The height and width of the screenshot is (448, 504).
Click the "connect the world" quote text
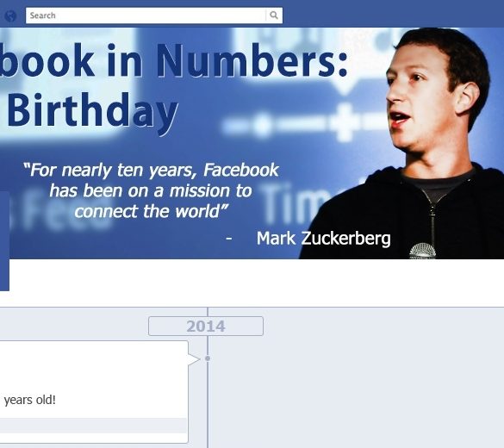(151, 211)
